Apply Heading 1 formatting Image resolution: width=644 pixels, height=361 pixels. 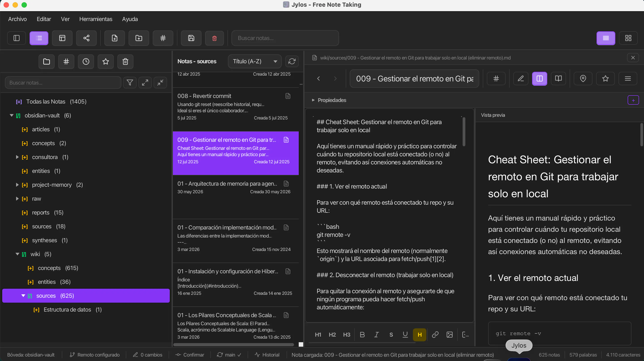pyautogui.click(x=318, y=335)
